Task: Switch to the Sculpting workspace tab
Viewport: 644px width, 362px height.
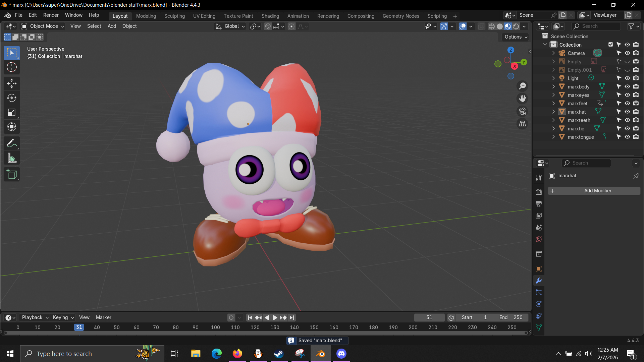Action: click(174, 16)
